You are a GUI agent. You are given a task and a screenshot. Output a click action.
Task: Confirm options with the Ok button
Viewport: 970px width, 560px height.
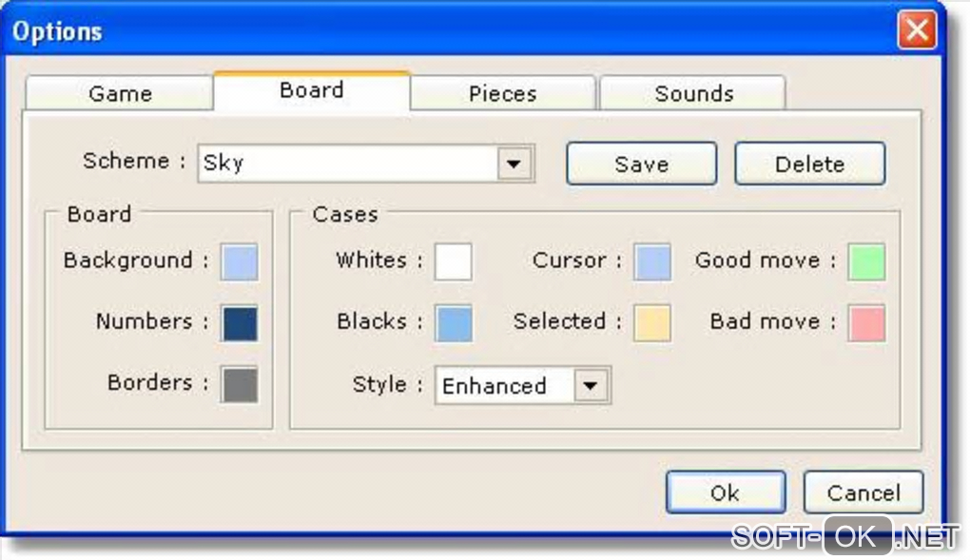(x=725, y=492)
